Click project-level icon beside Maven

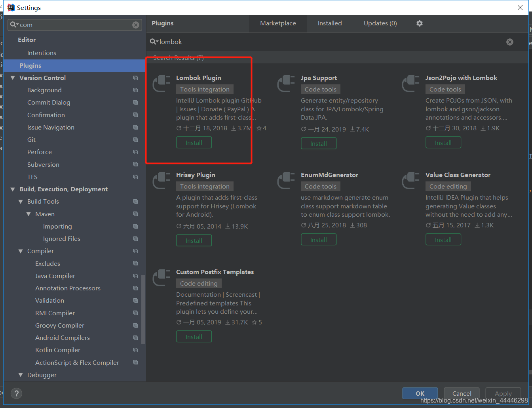pyautogui.click(x=136, y=214)
